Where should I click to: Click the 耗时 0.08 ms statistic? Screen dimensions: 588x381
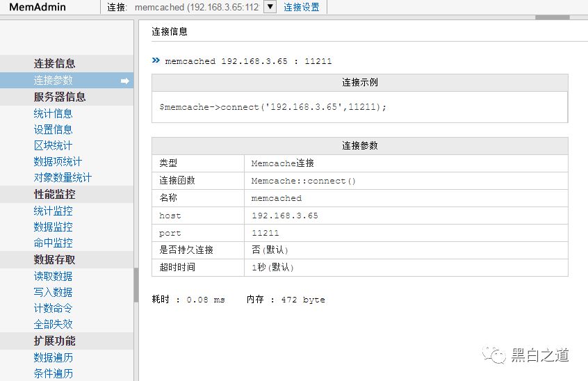pyautogui.click(x=188, y=300)
